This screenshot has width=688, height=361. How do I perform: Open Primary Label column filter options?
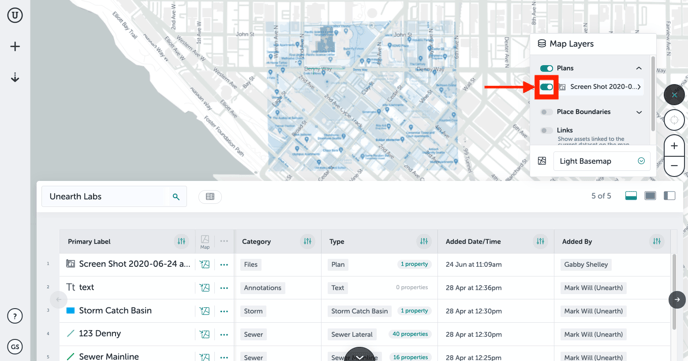click(x=181, y=241)
